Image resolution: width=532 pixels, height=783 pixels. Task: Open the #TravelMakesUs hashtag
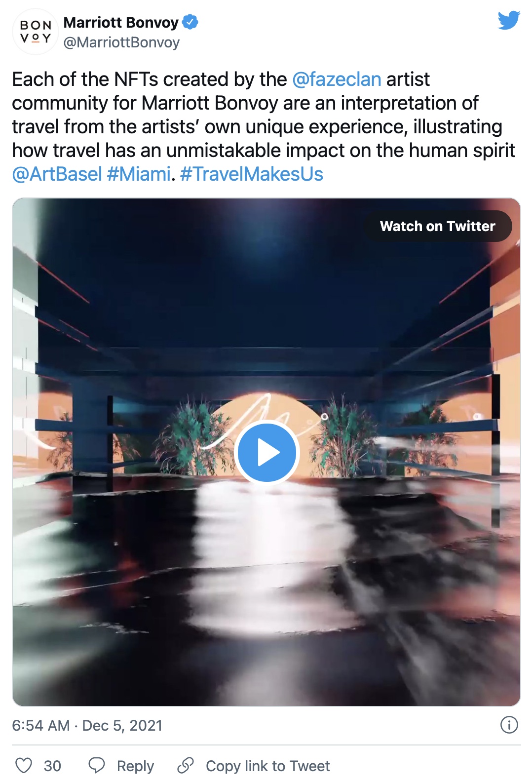[252, 174]
